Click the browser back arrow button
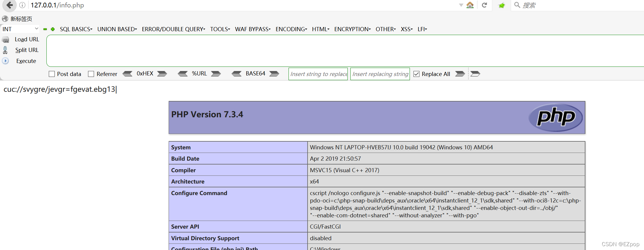 coord(10,5)
